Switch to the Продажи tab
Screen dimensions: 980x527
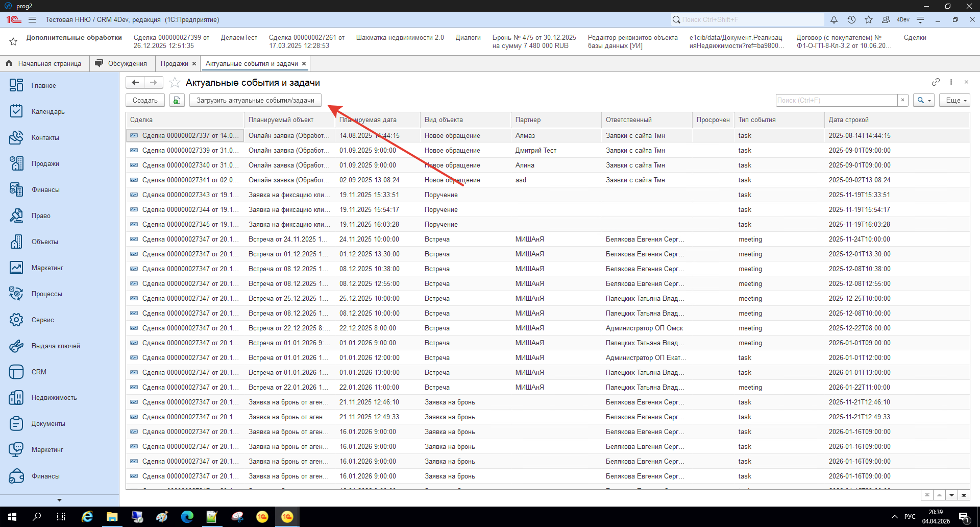pyautogui.click(x=174, y=63)
